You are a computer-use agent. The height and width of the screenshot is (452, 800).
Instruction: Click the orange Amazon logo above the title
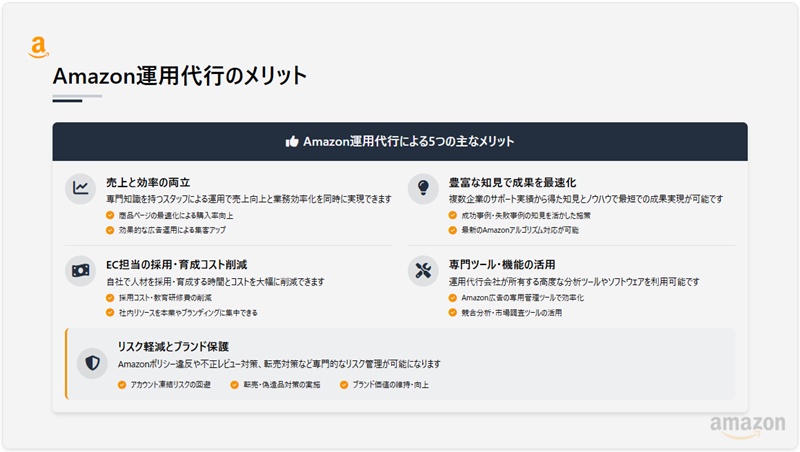pyautogui.click(x=38, y=47)
